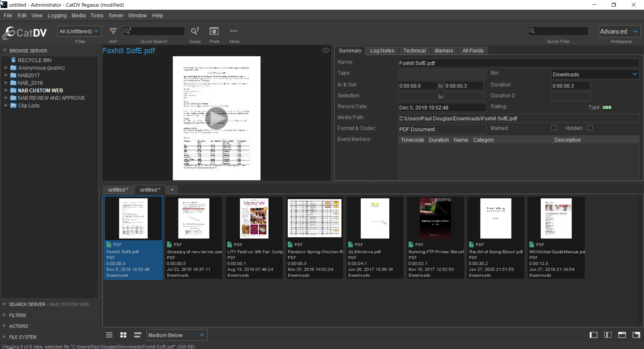The width and height of the screenshot is (644, 349).
Task: Open the Query search icon
Action: [195, 31]
